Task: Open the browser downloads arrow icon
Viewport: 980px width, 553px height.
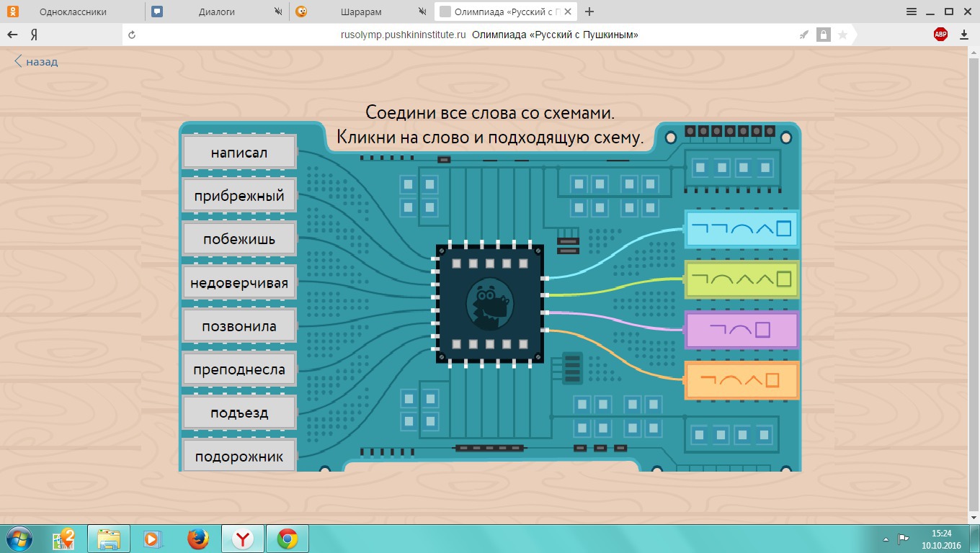Action: point(964,35)
